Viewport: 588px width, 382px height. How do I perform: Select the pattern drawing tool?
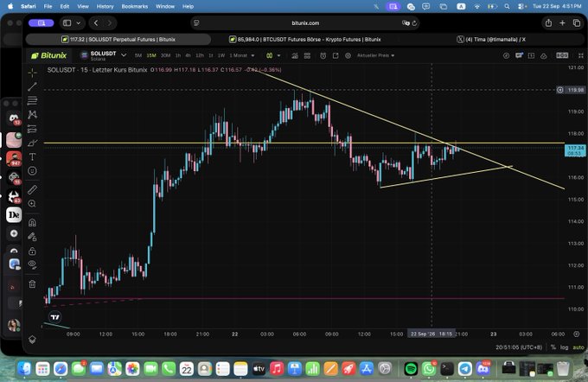[x=32, y=115]
